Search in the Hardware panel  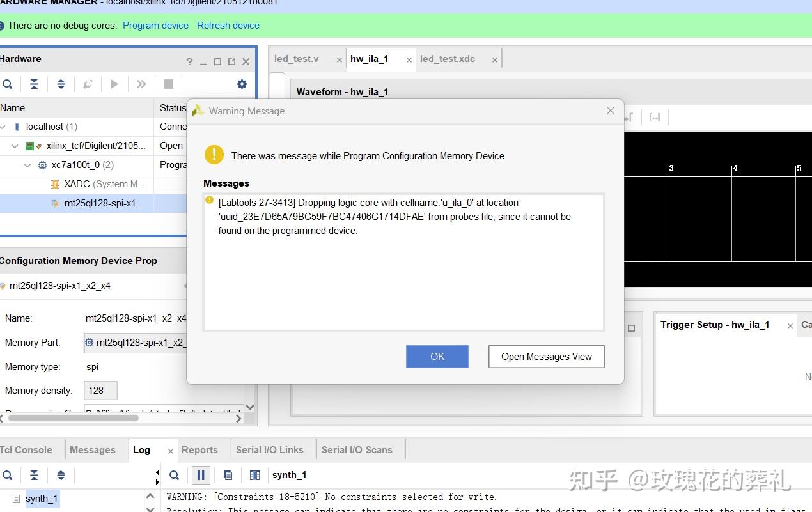[x=7, y=84]
